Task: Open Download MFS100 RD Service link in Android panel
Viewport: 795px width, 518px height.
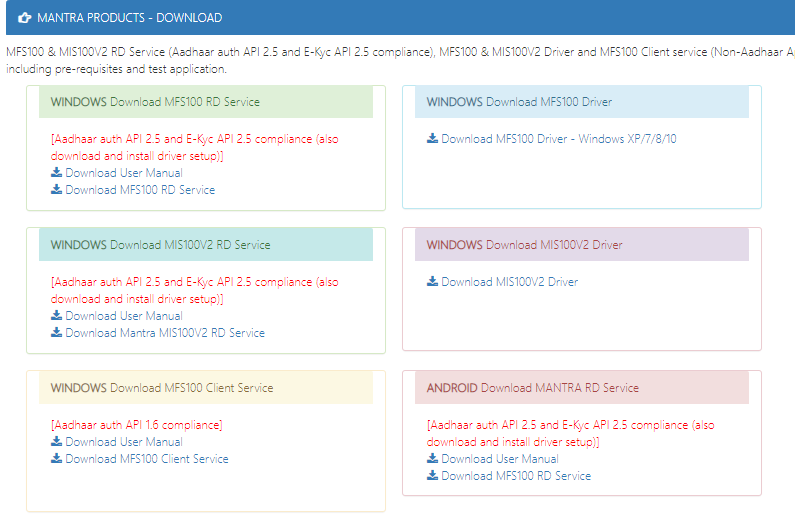Action: pos(516,476)
